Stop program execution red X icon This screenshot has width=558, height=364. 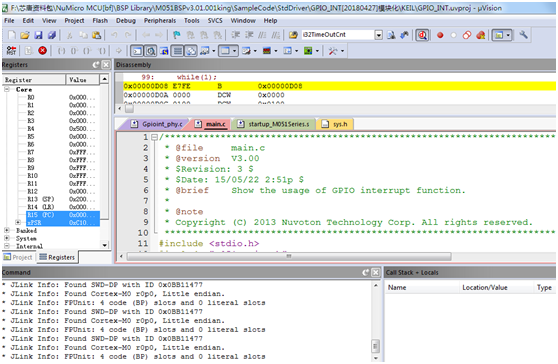[43, 51]
